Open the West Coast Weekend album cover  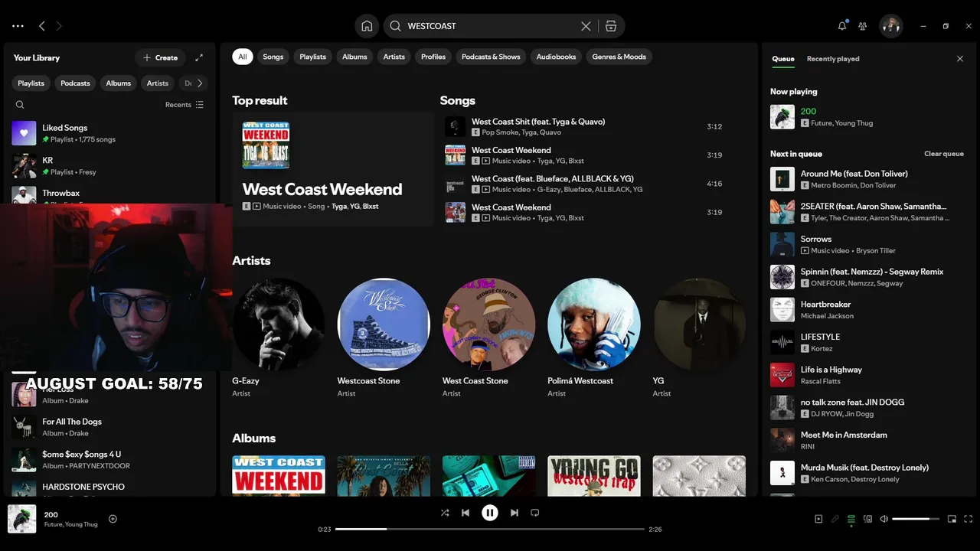tap(279, 476)
